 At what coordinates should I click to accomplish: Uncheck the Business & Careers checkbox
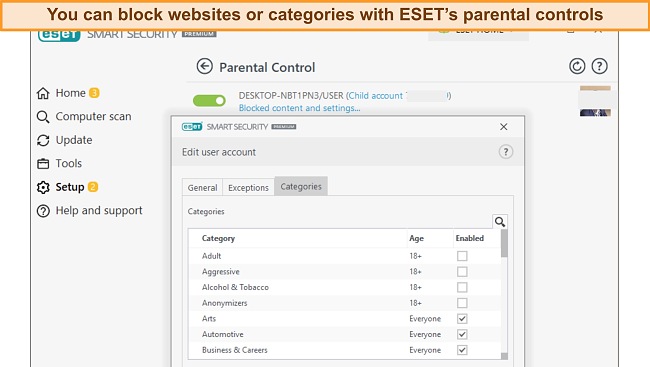click(x=462, y=350)
